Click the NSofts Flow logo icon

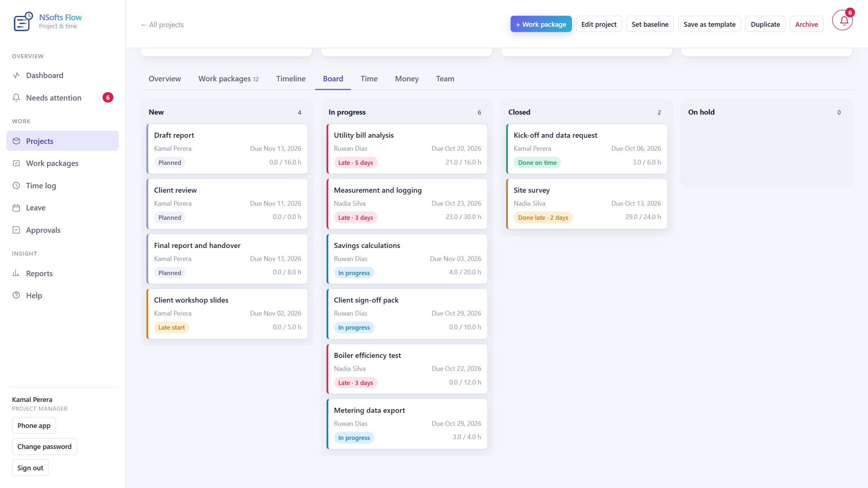(23, 21)
